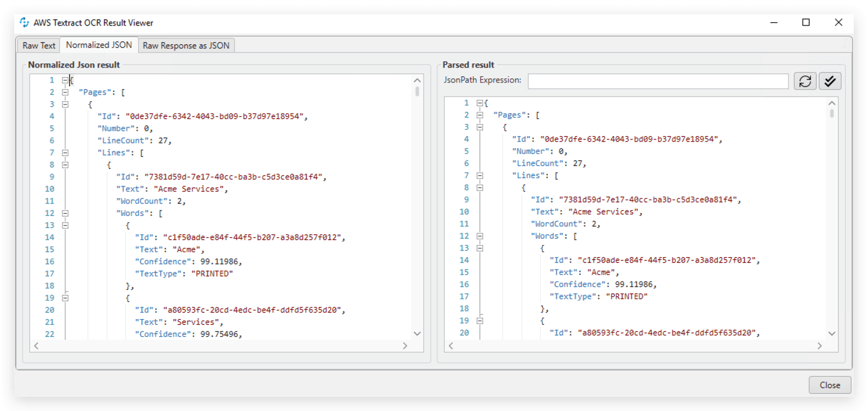Image resolution: width=868 pixels, height=411 pixels.
Task: Click line number 10 in the Normalized Json editor
Action: point(49,189)
